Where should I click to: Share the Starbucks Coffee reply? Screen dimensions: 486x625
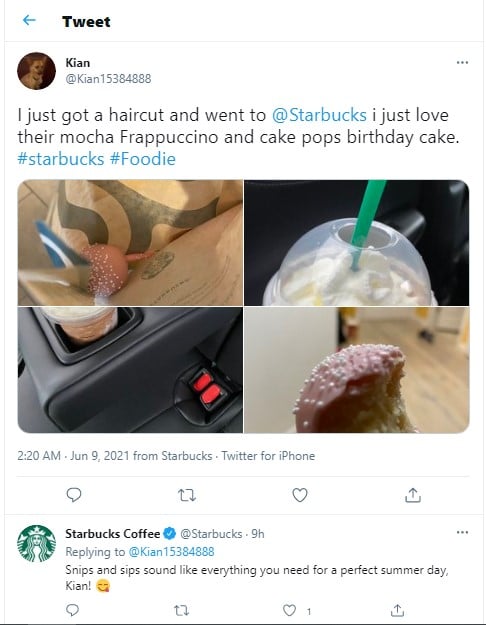pos(397,610)
